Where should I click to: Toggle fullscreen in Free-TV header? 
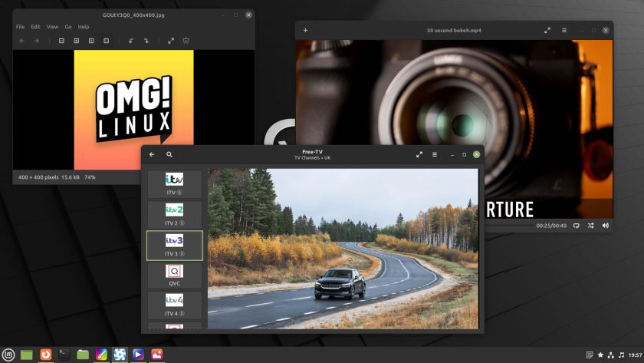pyautogui.click(x=419, y=154)
